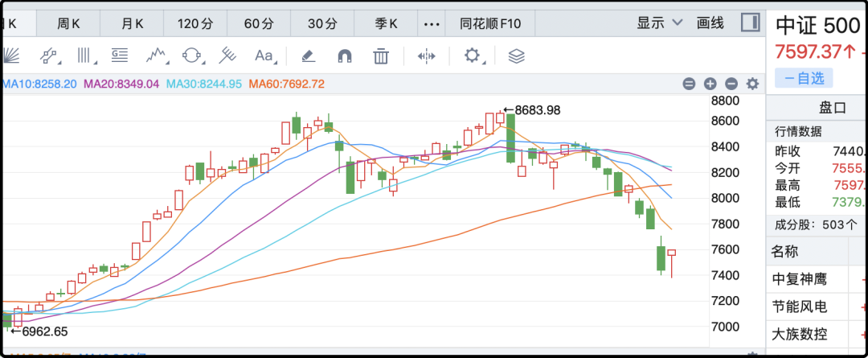Image resolution: width=868 pixels, height=358 pixels.
Task: Click the horizontal split/mirror arrows icon
Action: 426,56
